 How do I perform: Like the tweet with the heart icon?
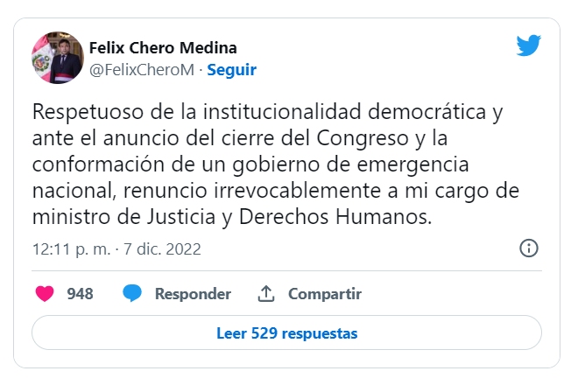[x=45, y=294]
